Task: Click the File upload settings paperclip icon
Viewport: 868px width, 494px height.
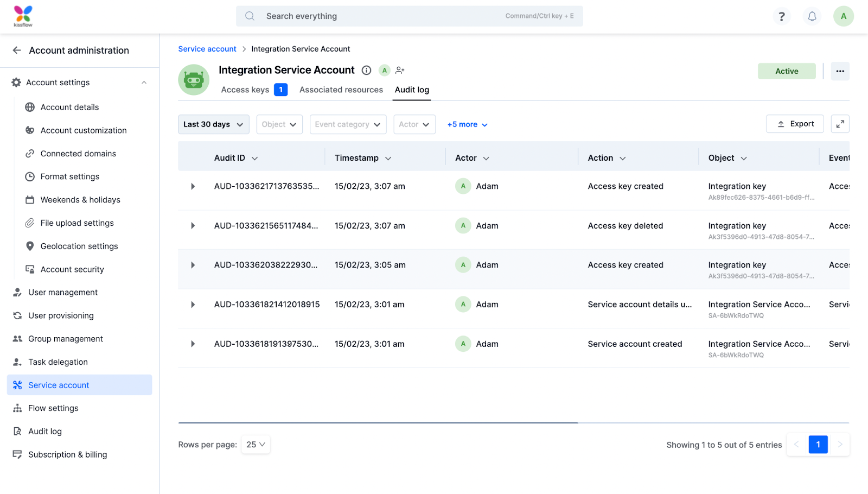Action: point(30,223)
